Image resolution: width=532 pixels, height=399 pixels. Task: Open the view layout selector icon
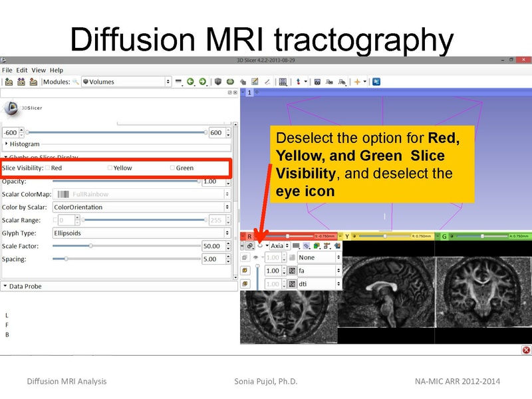283,82
